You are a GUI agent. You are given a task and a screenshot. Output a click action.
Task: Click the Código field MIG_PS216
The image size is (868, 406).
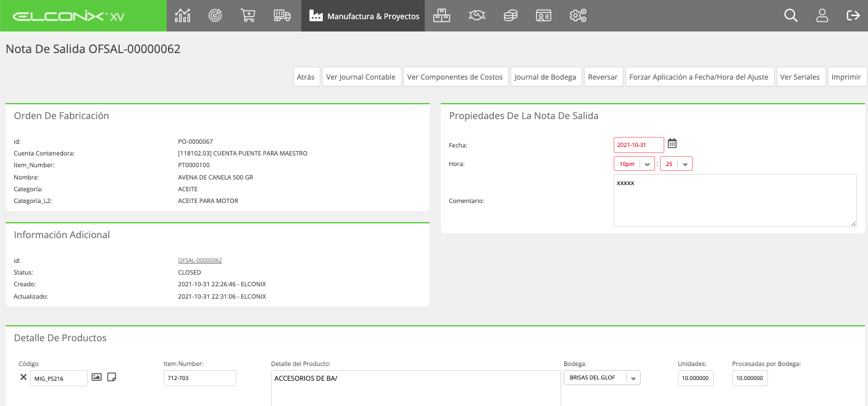coord(59,378)
